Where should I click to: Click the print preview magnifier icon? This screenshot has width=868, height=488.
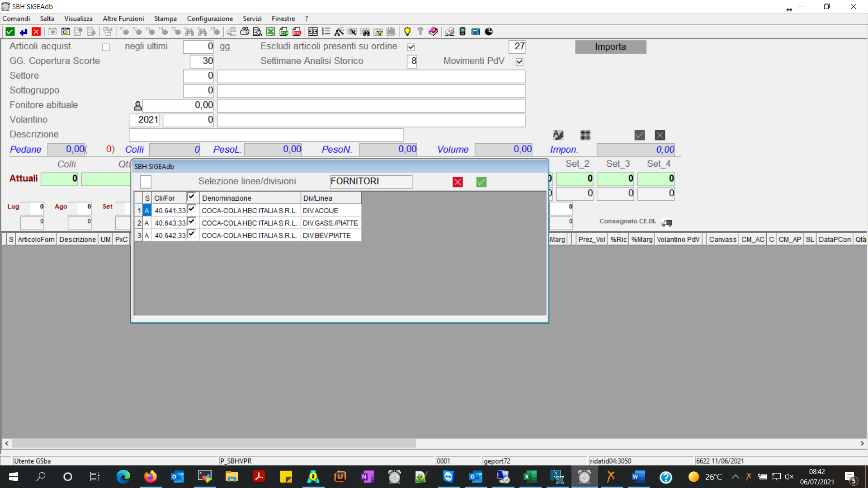point(257,32)
